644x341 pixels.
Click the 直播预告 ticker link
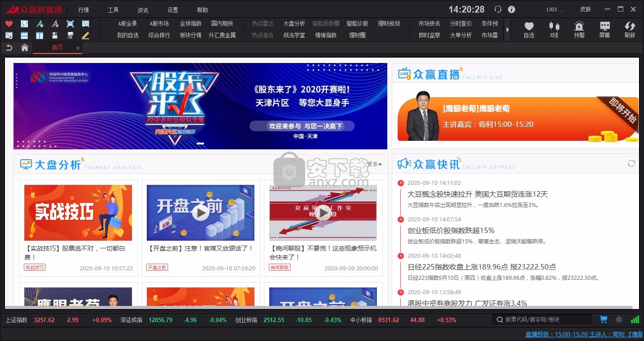coord(584,334)
